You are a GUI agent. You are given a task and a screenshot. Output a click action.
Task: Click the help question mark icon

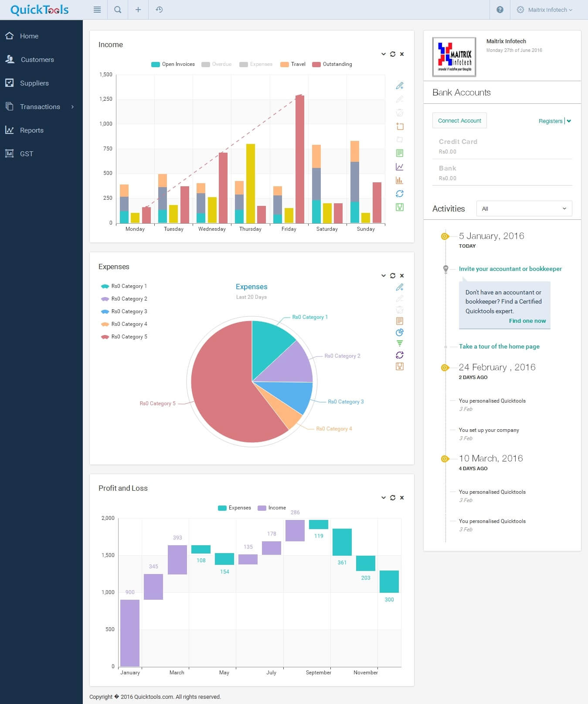pos(500,10)
